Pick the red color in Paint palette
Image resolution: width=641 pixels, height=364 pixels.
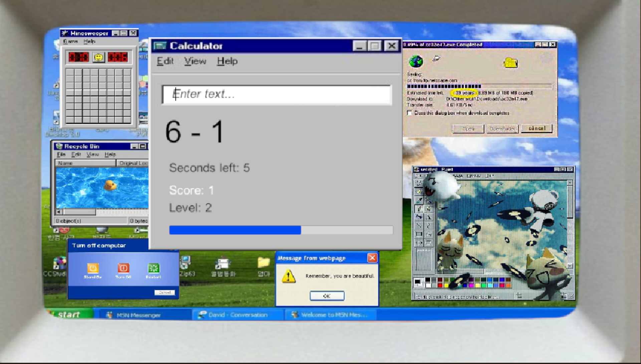(440, 285)
